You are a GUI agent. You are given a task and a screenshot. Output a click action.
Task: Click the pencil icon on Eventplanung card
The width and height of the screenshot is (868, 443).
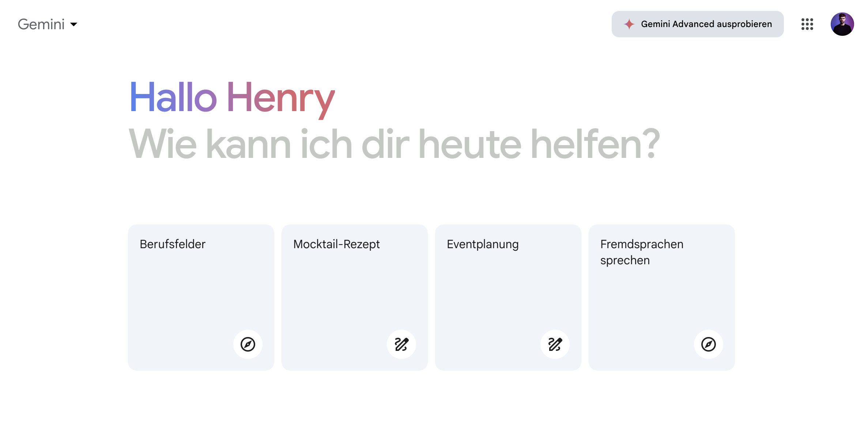[x=555, y=344]
